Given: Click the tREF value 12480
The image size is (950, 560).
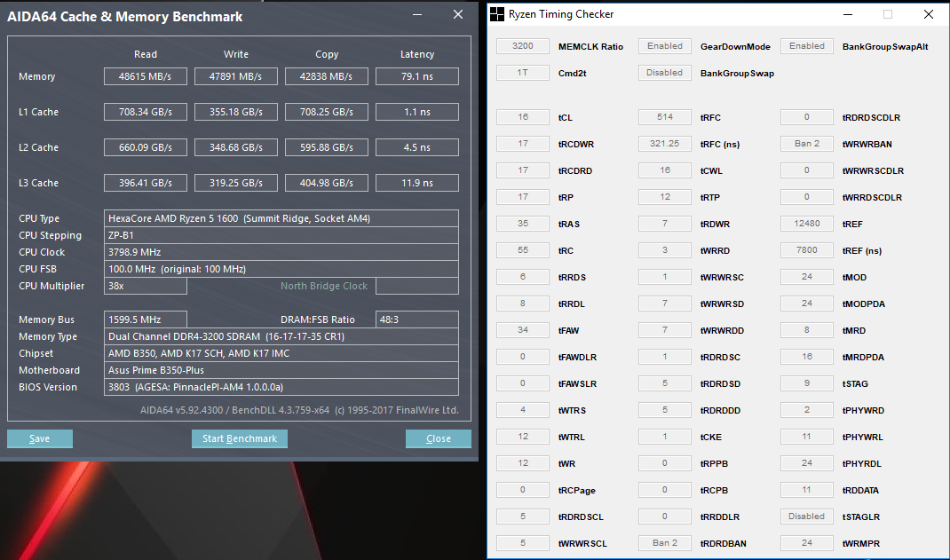Looking at the screenshot, I should pyautogui.click(x=807, y=224).
